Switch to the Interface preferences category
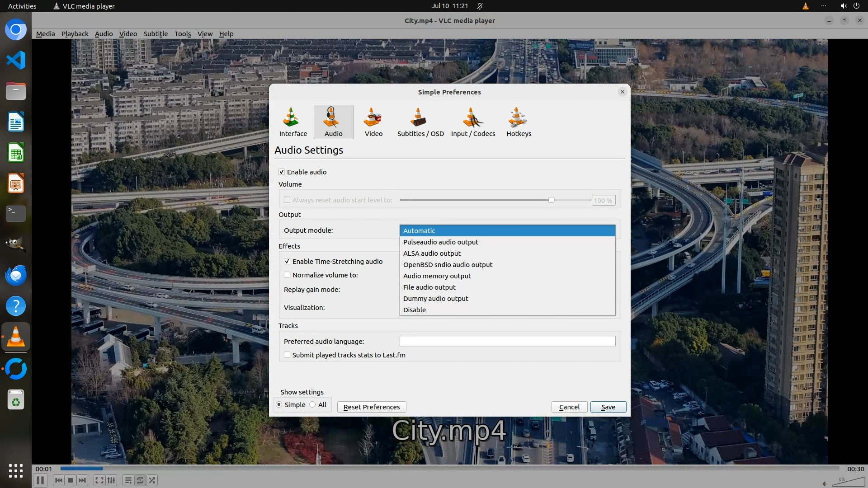This screenshot has width=868, height=488. [292, 122]
